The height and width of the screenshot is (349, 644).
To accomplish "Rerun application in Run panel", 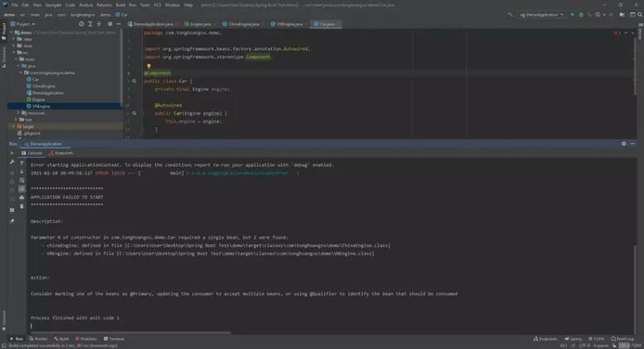I will coord(12,153).
